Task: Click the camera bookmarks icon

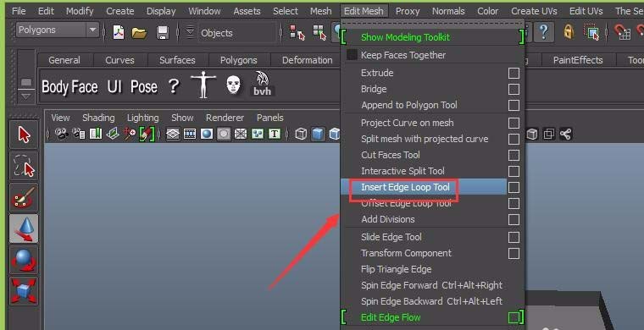Action: coord(95,134)
